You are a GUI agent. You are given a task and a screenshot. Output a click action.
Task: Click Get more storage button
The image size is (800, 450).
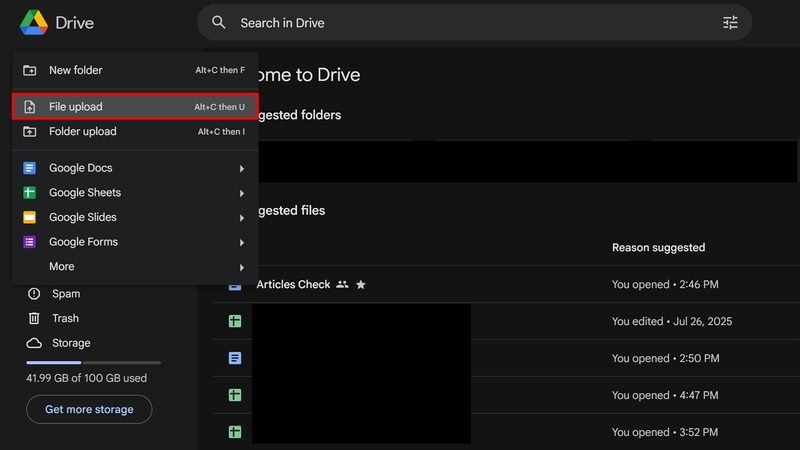(x=89, y=409)
